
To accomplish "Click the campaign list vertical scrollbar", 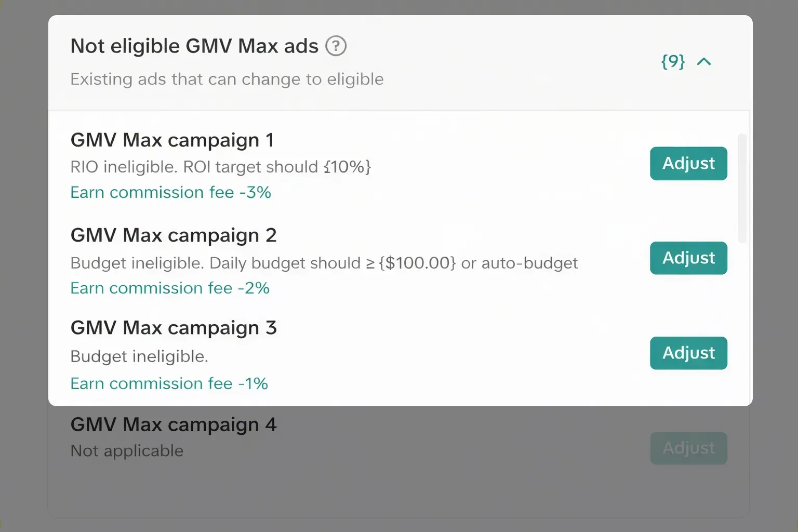I will coord(742,189).
